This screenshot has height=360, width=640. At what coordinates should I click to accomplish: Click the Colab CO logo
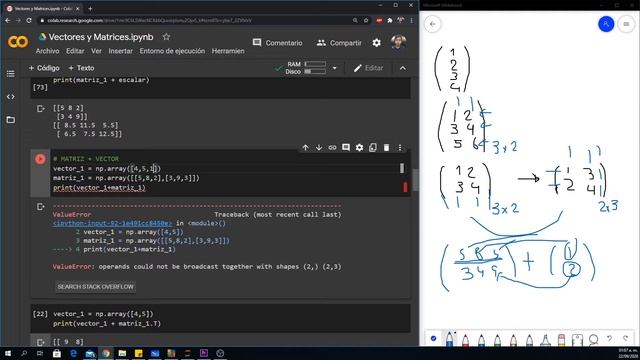click(18, 42)
